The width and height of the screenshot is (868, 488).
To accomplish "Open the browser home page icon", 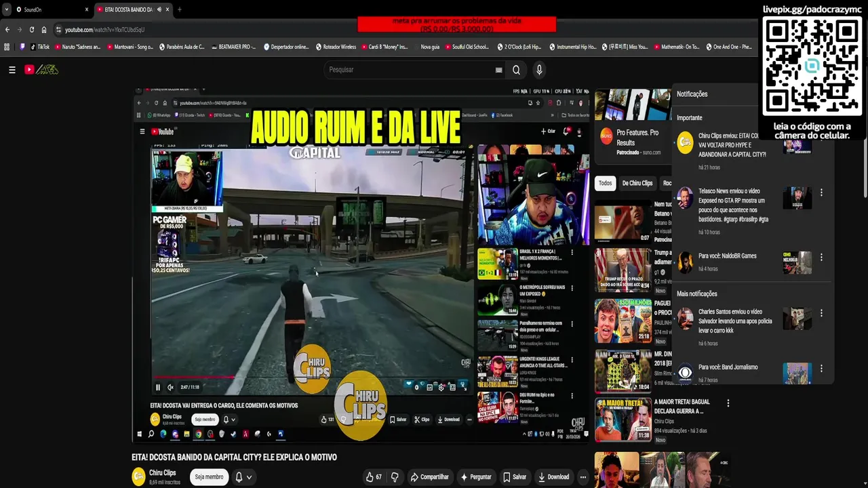I will [44, 30].
